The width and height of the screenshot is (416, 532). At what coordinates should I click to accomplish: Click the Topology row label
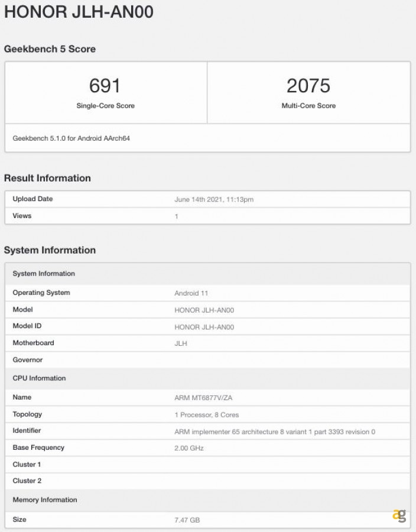tap(27, 414)
